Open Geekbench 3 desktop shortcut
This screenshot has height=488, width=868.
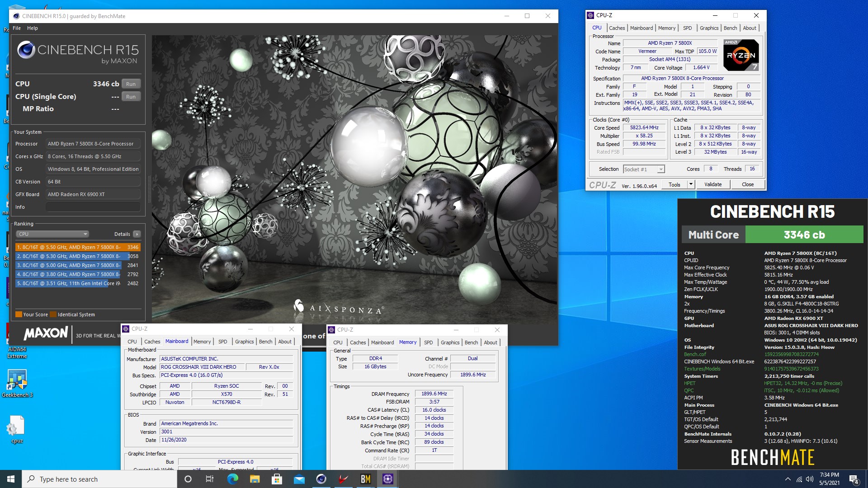click(x=17, y=384)
